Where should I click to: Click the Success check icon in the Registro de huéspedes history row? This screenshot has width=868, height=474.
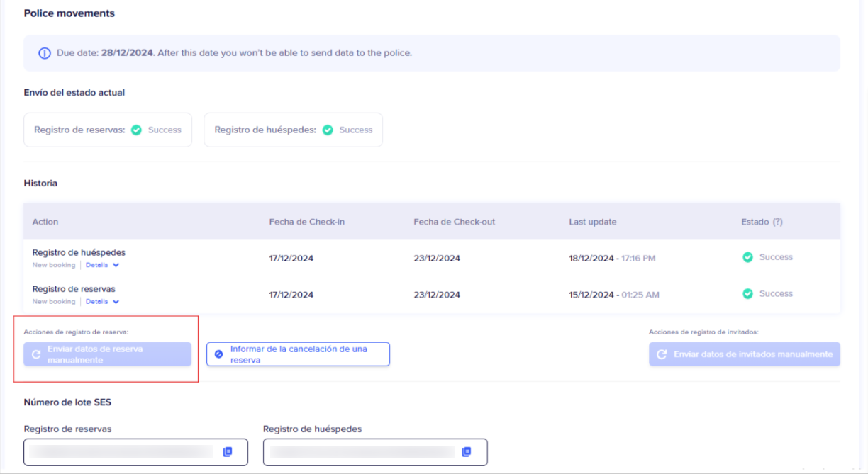point(747,257)
